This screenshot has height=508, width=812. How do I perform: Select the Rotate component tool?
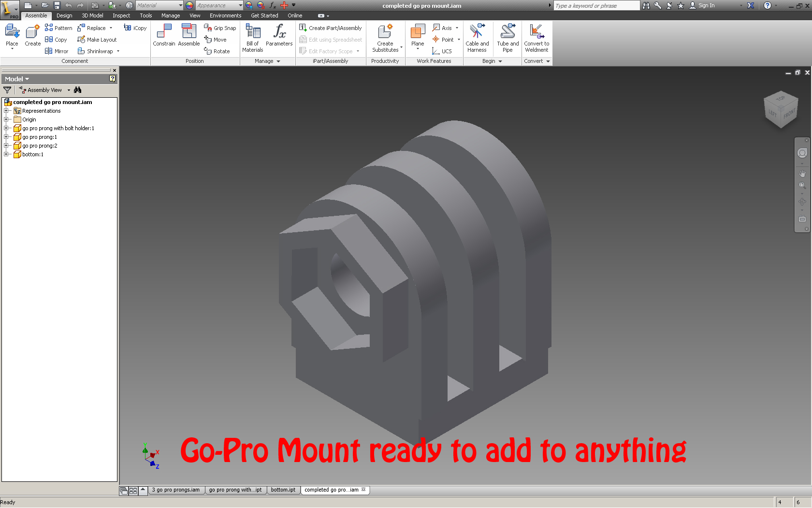(x=217, y=51)
